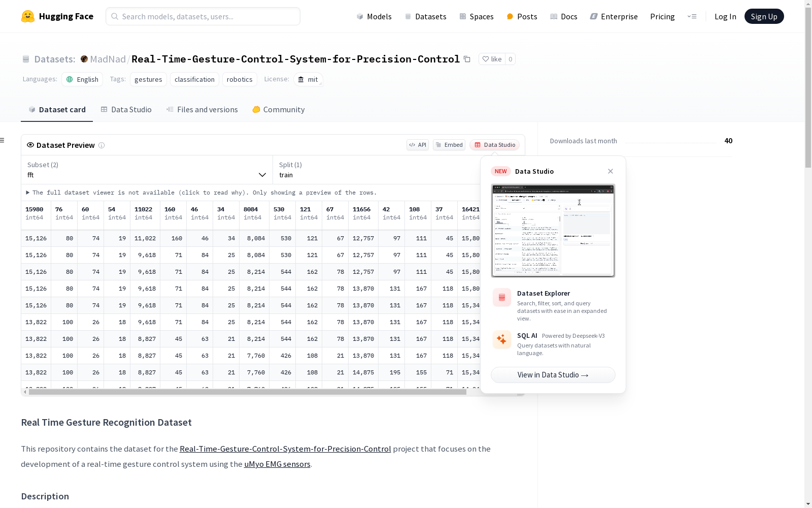
Task: Click the API button in Dataset Preview
Action: click(x=418, y=145)
